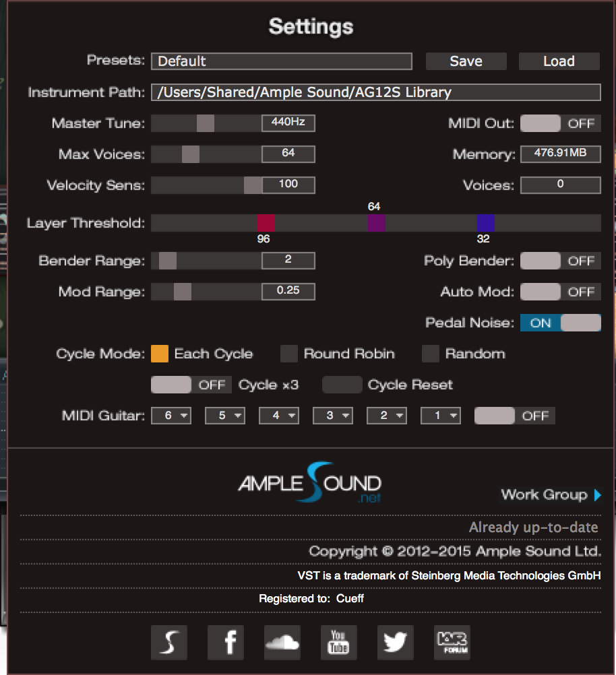Turn off Pedal Noise
Screen dimensions: 616x675
pyautogui.click(x=560, y=322)
